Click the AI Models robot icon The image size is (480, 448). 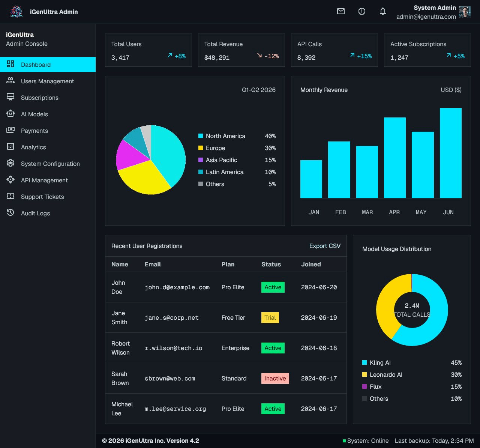point(10,114)
